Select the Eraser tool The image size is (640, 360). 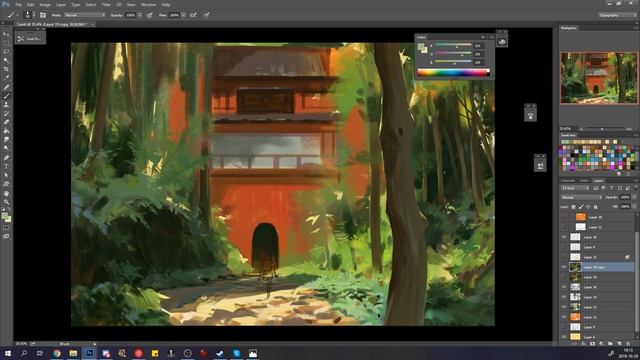tap(6, 122)
